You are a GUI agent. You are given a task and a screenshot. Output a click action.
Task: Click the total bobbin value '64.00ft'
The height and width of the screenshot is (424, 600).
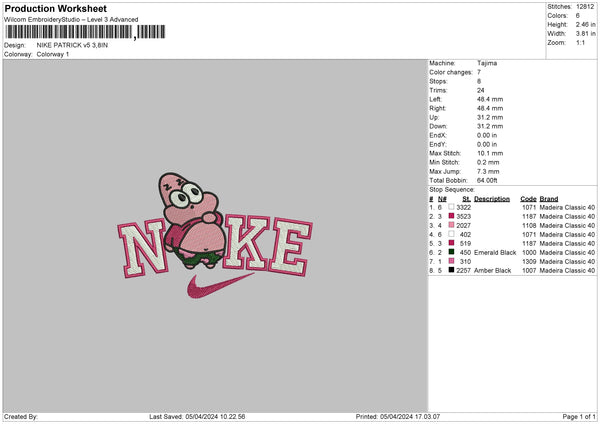(487, 180)
